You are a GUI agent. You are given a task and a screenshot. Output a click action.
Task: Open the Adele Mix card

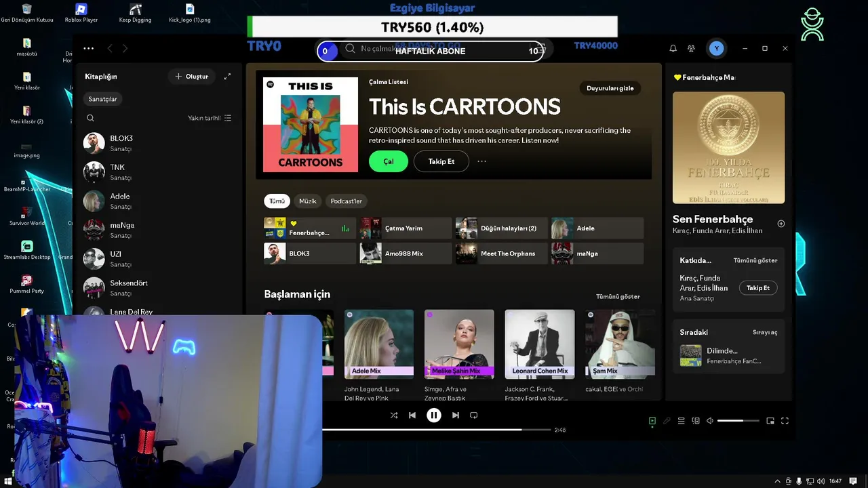coord(379,355)
